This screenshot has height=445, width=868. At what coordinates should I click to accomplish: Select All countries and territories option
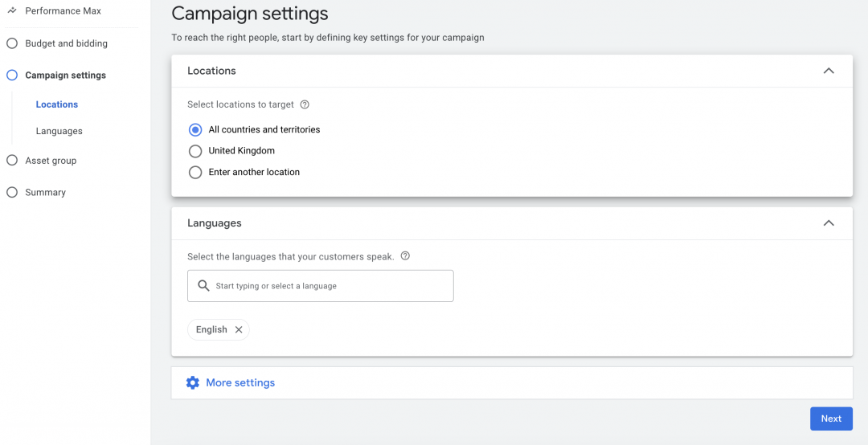point(195,129)
